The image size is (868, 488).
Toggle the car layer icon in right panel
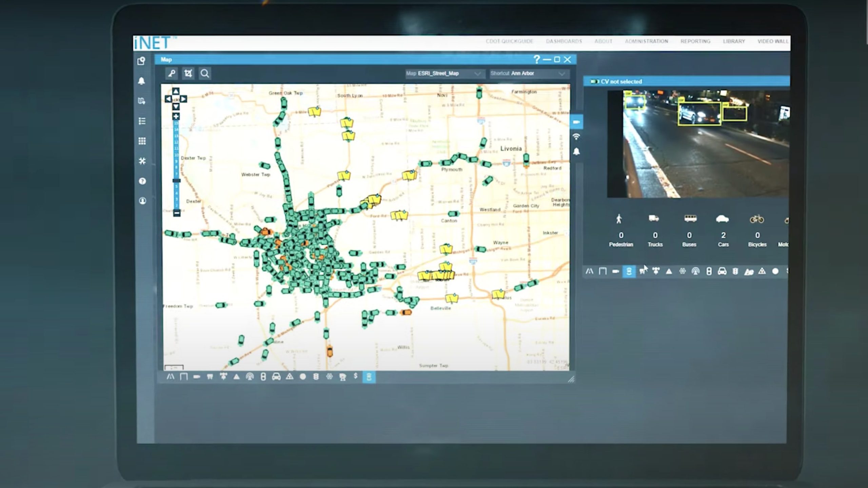pos(722,271)
